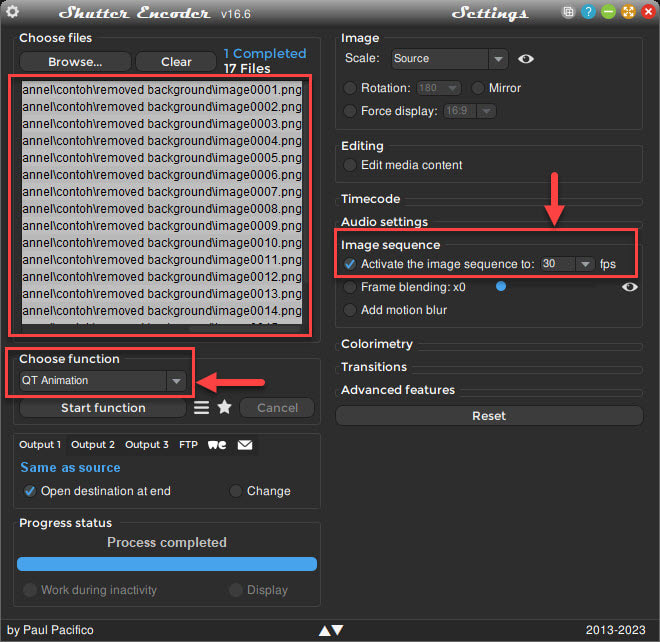
Task: Switch to the Output 3 tab
Action: (146, 445)
